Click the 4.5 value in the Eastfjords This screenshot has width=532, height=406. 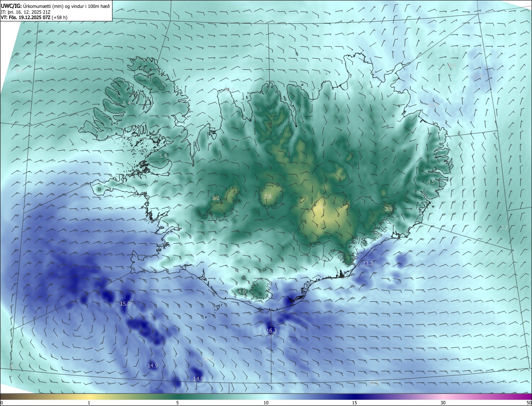point(431,182)
